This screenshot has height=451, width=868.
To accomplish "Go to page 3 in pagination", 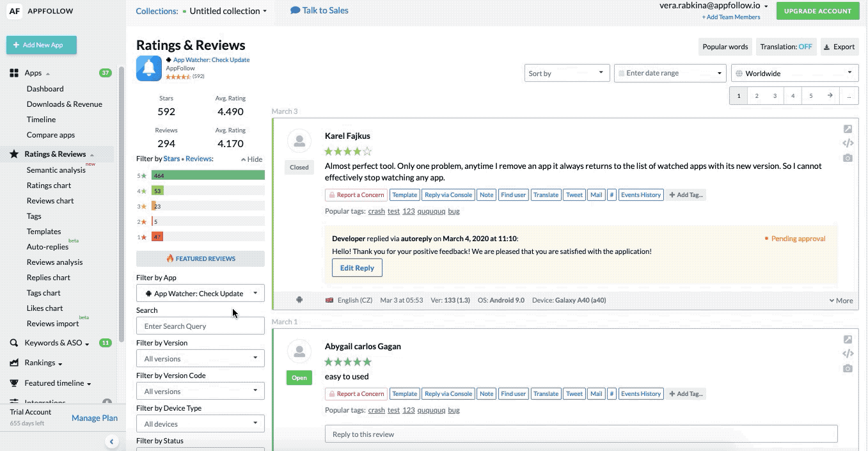I will coord(775,96).
